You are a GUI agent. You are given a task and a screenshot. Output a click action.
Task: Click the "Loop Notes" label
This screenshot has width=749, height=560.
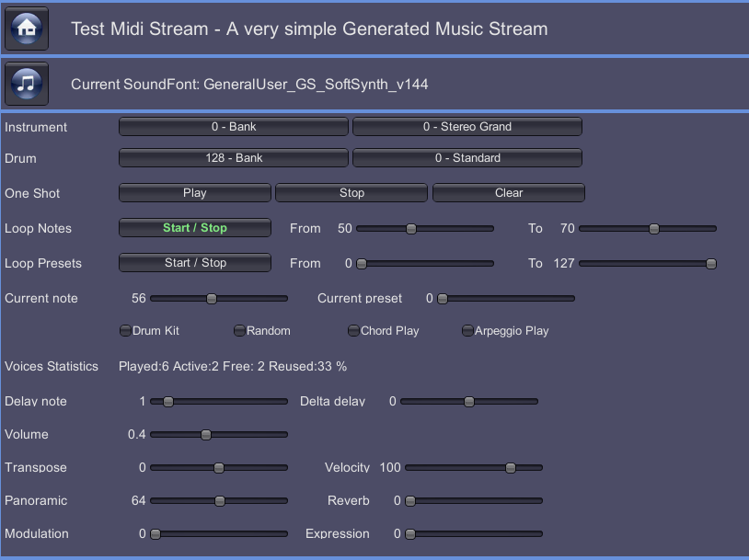point(39,228)
